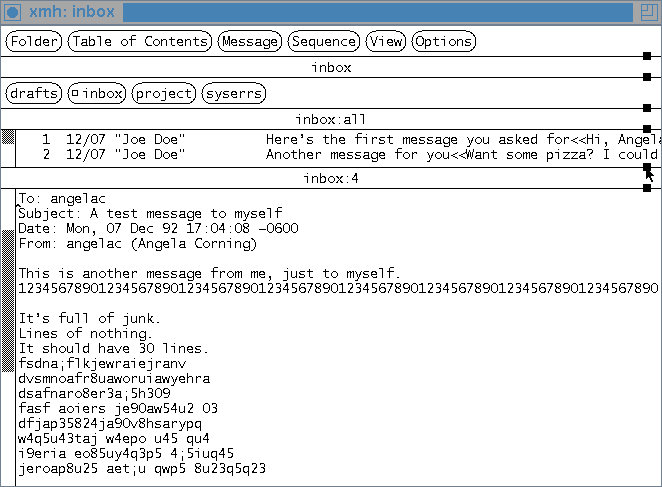Open the View menu button
The image size is (662, 487).
[x=385, y=41]
